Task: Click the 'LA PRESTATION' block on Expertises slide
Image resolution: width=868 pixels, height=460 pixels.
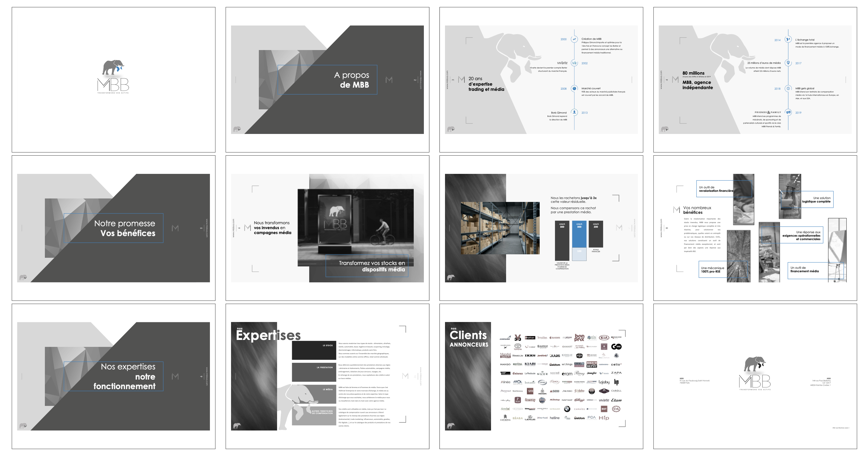Action: click(314, 372)
